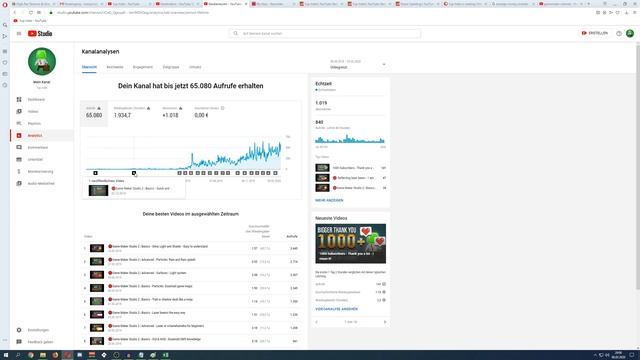
Task: Click the last video marker at chart's right end
Action: pyautogui.click(x=275, y=173)
